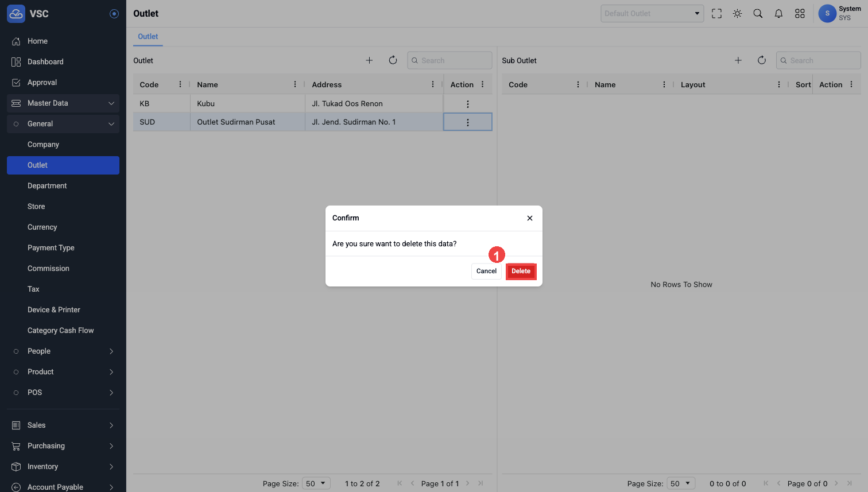Open Category Cash Flow sidebar item
868x492 pixels.
[x=63, y=331]
